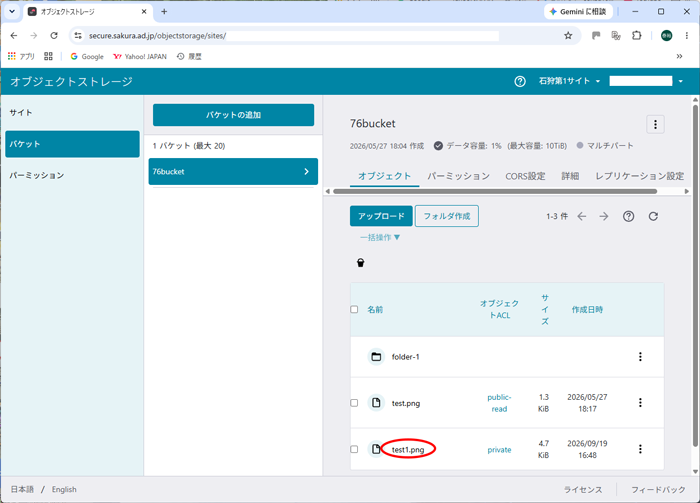700x503 pixels.
Task: Click the アップロード button
Action: point(381,216)
